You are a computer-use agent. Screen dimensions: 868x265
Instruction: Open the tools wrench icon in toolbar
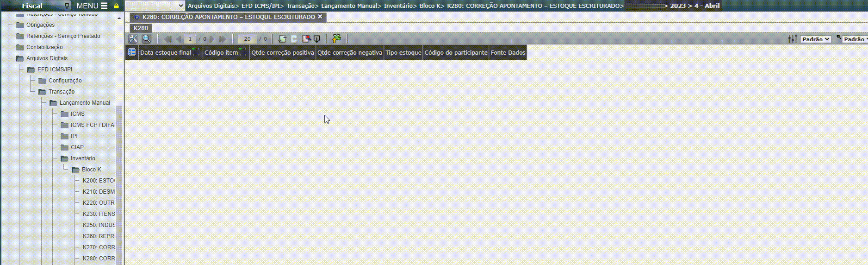[133, 39]
